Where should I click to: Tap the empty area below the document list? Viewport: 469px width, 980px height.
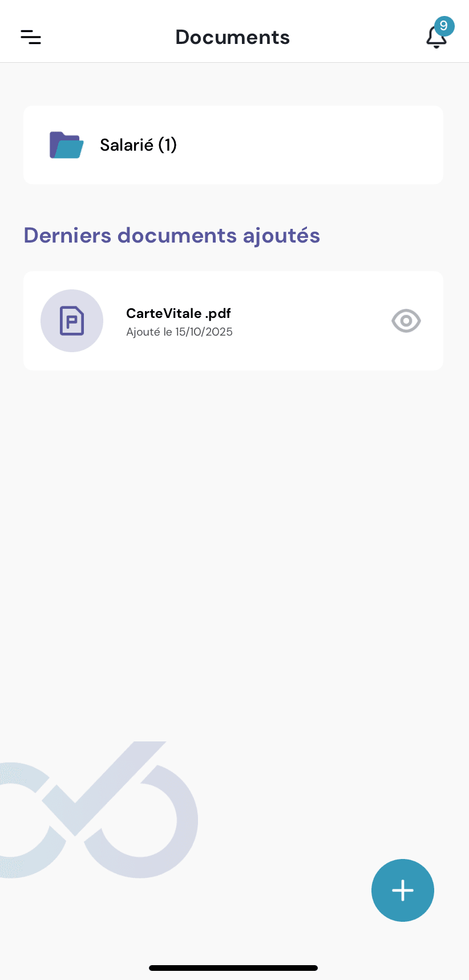(234, 542)
